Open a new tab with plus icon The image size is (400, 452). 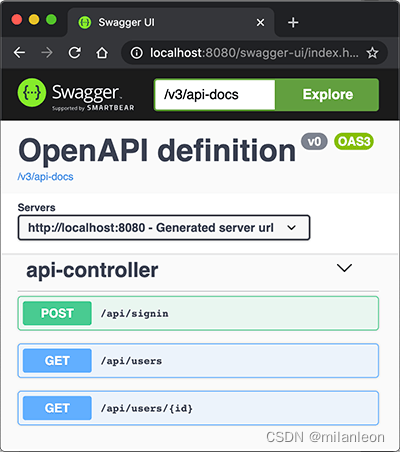[293, 23]
